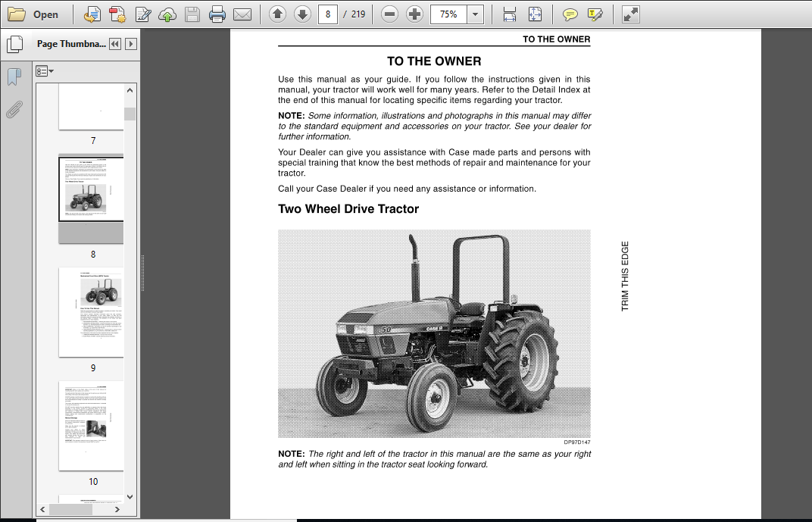Click the convert/export PDF icon with gear
The width and height of the screenshot is (812, 522).
tap(117, 14)
